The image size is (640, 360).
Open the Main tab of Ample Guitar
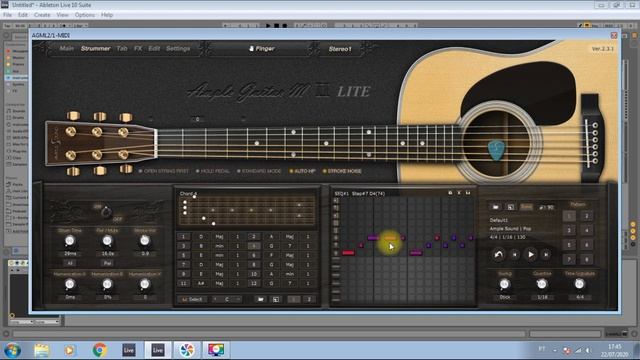click(67, 48)
